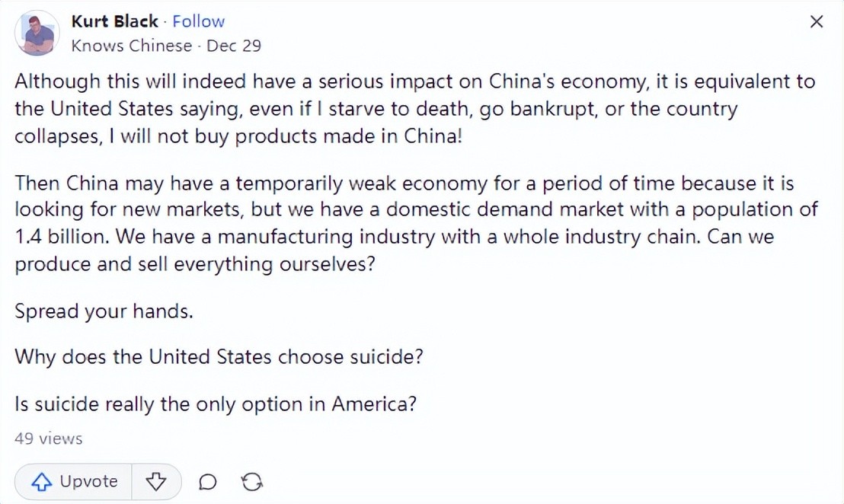
Task: Downvote the answer with the down arrow icon
Action: (156, 481)
